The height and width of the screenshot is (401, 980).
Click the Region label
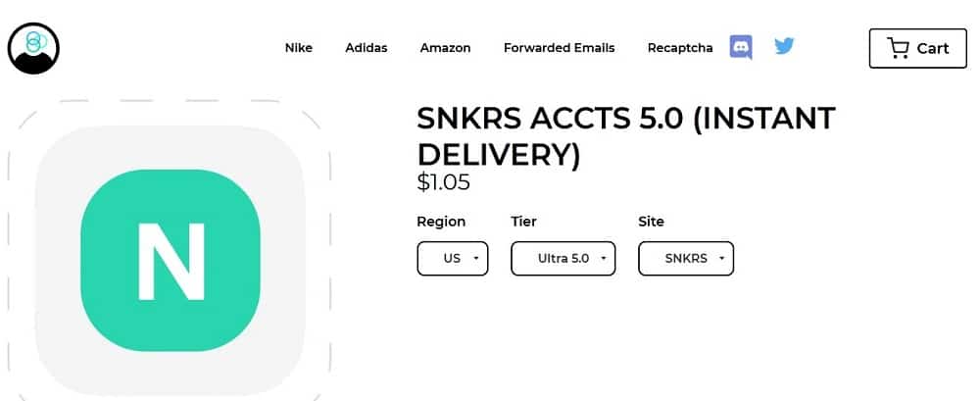click(x=441, y=222)
